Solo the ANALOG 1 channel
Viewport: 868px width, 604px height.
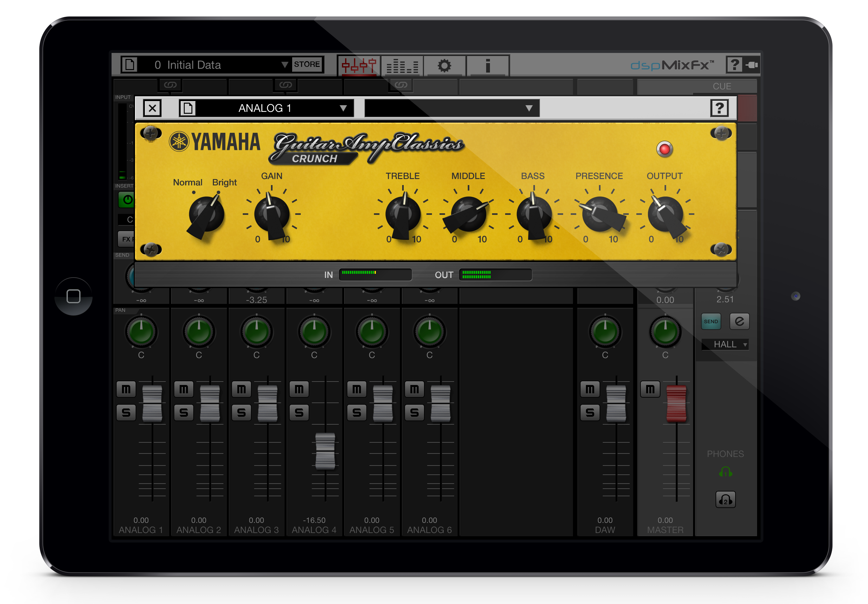tap(126, 412)
